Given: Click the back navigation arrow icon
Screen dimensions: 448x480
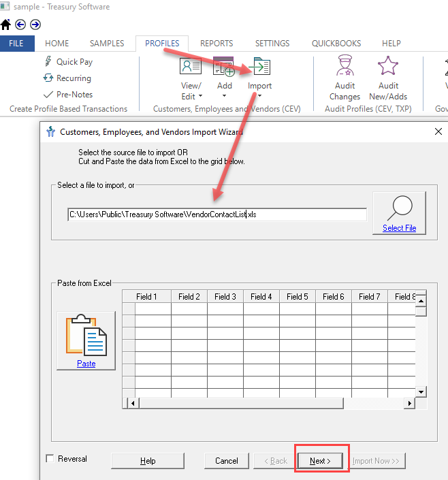Looking at the screenshot, I should tap(20, 25).
